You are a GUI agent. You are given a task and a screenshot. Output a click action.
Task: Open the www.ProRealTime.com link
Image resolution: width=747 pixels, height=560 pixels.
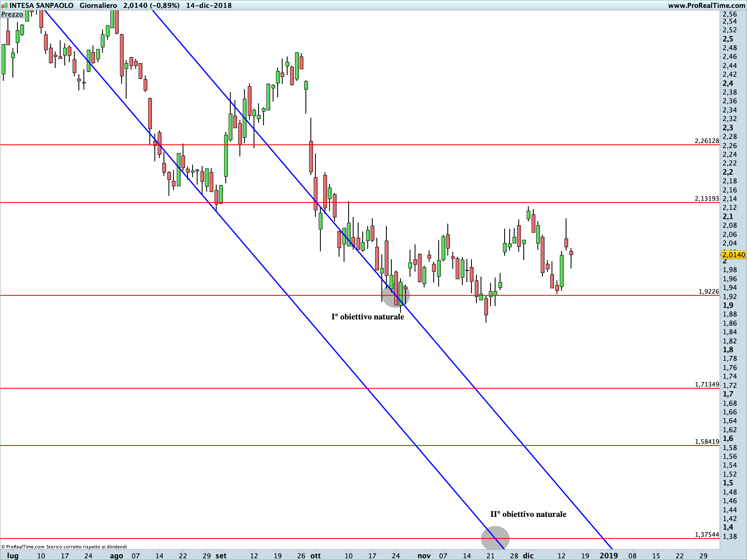coord(707,5)
